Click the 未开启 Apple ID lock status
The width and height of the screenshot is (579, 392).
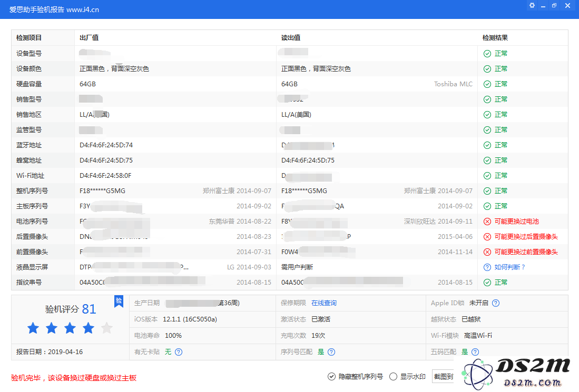click(x=478, y=303)
